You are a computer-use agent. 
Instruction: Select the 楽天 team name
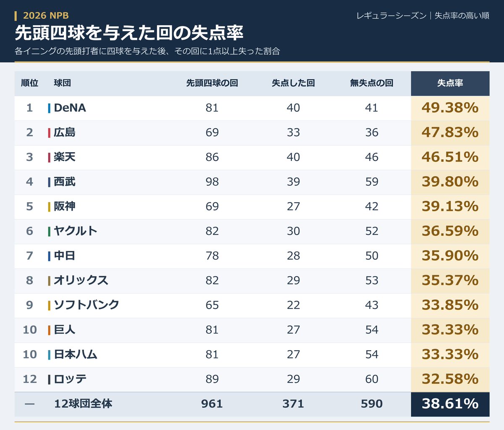point(65,157)
